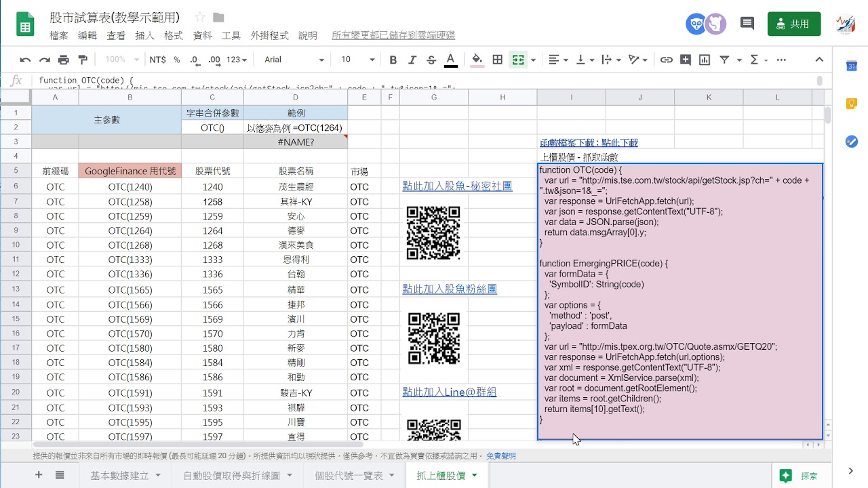Open text rotation options

tap(637, 60)
